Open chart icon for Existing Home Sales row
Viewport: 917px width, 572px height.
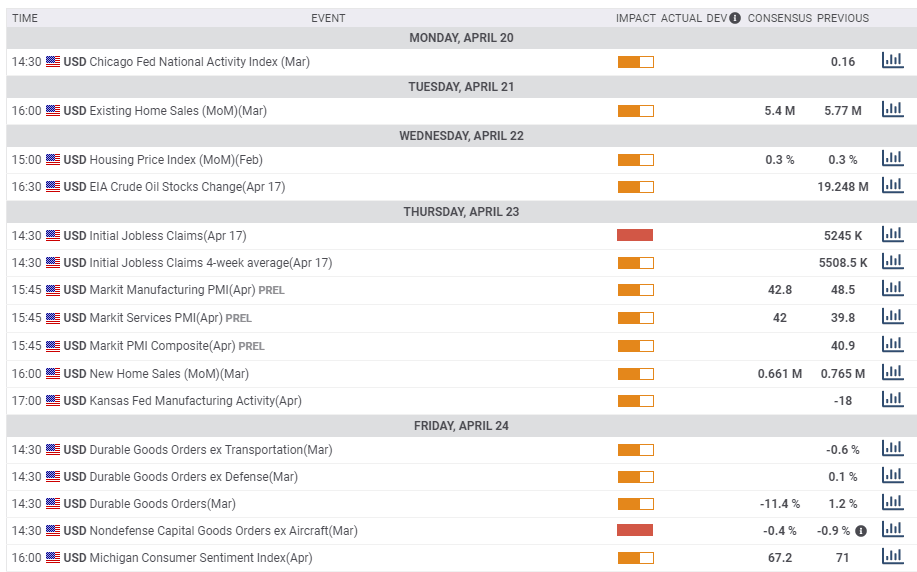(892, 109)
